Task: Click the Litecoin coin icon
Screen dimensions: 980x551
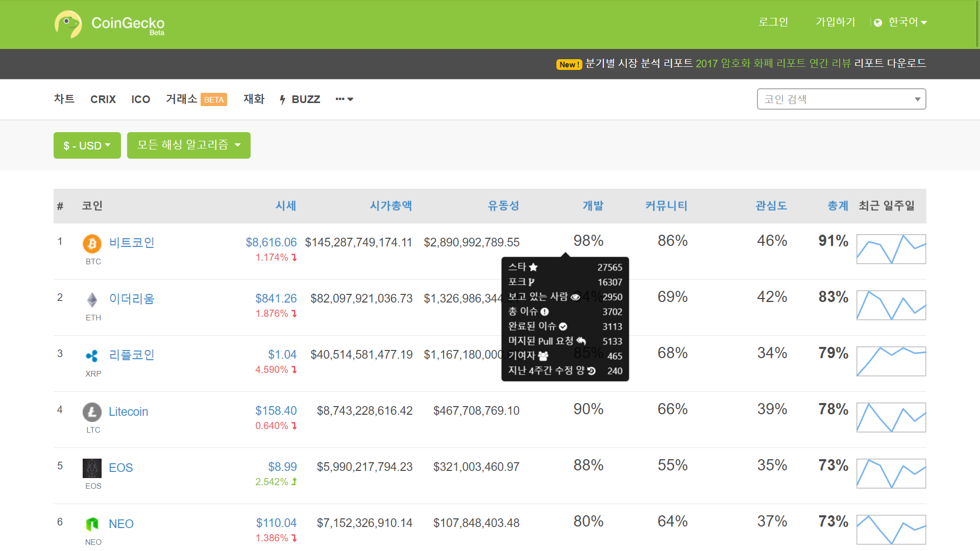Action: (92, 412)
